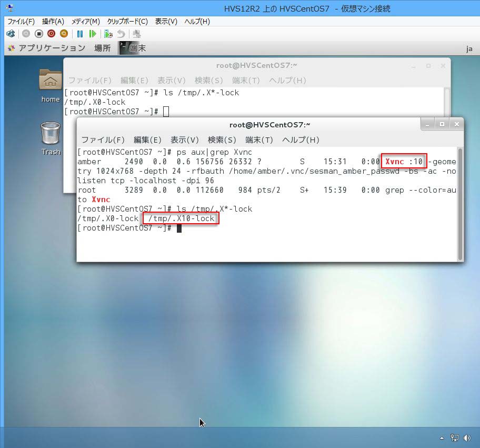The image size is (480, 448).
Task: Click the black square Turn Off icon
Action: point(38,34)
